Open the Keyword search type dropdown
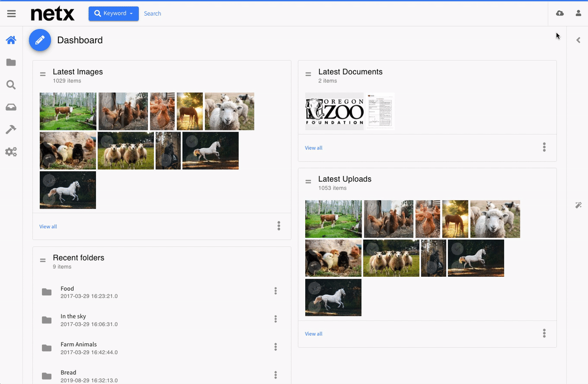The width and height of the screenshot is (588, 384). [114, 14]
